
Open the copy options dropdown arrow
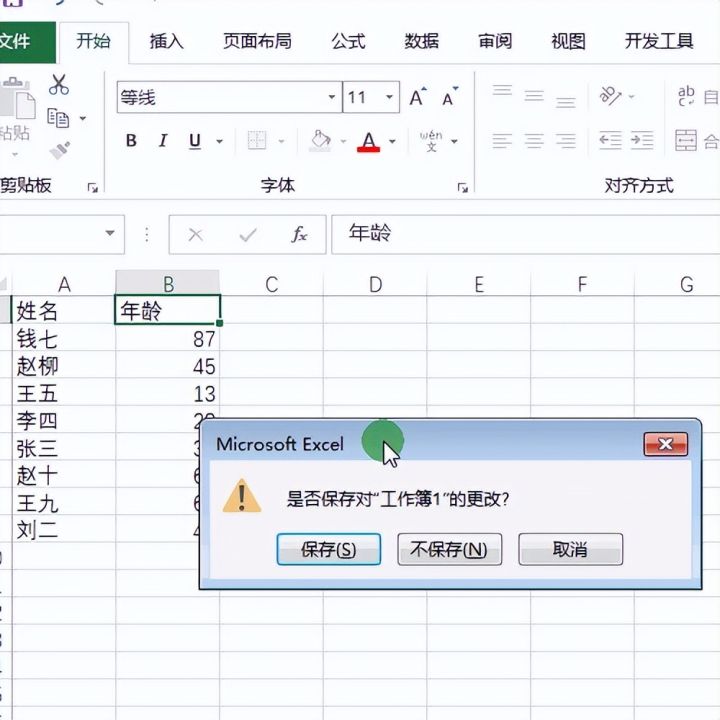83,118
